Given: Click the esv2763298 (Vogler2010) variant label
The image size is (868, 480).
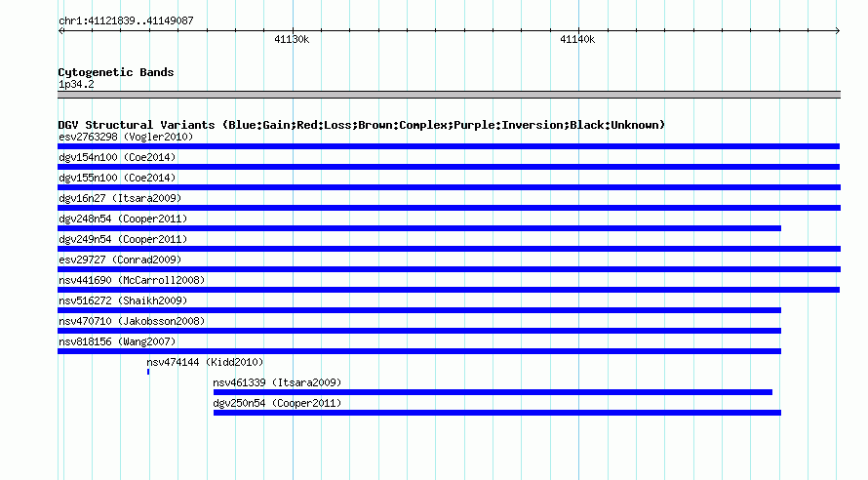Looking at the screenshot, I should pos(126,137).
